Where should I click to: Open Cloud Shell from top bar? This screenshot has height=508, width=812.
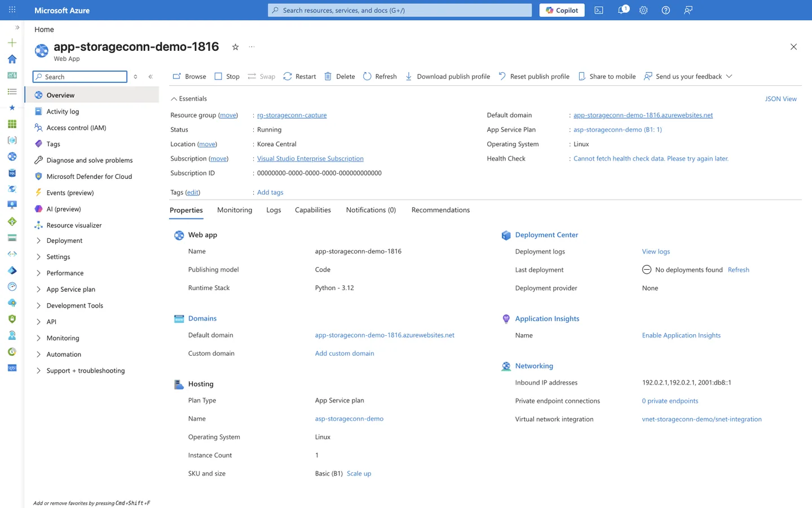click(x=599, y=10)
